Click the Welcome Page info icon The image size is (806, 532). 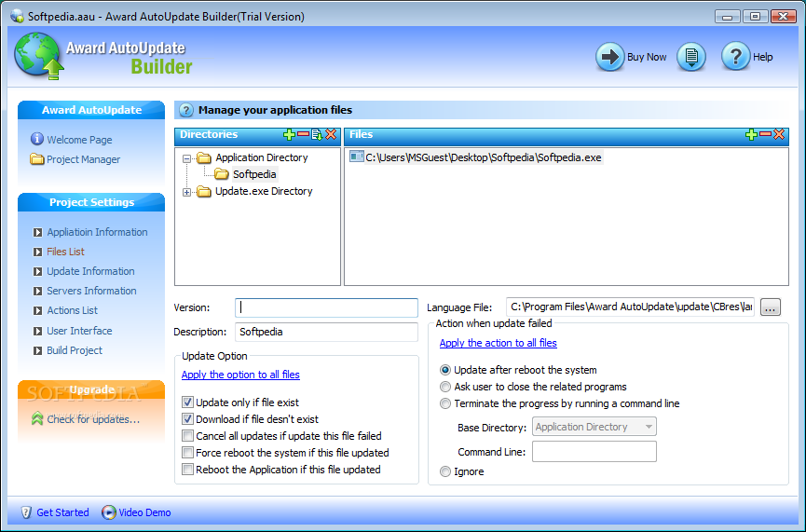point(37,139)
